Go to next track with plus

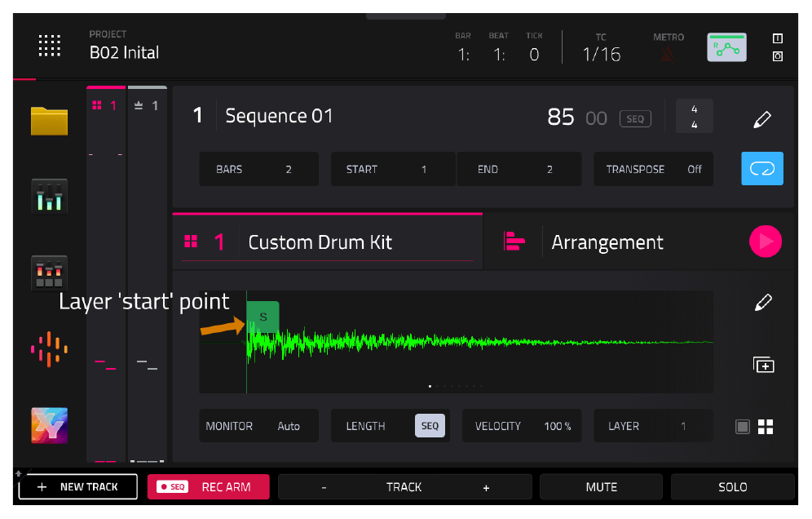click(486, 488)
